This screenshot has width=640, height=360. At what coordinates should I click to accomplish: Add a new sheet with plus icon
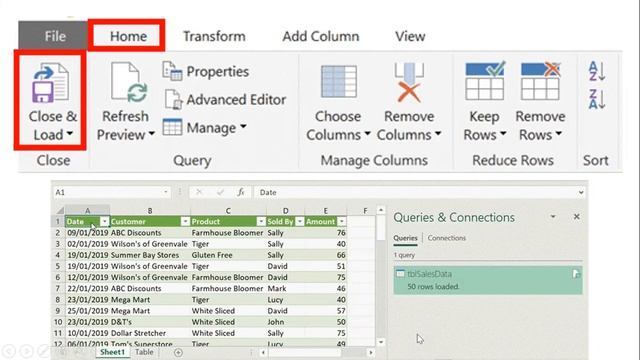pos(178,353)
